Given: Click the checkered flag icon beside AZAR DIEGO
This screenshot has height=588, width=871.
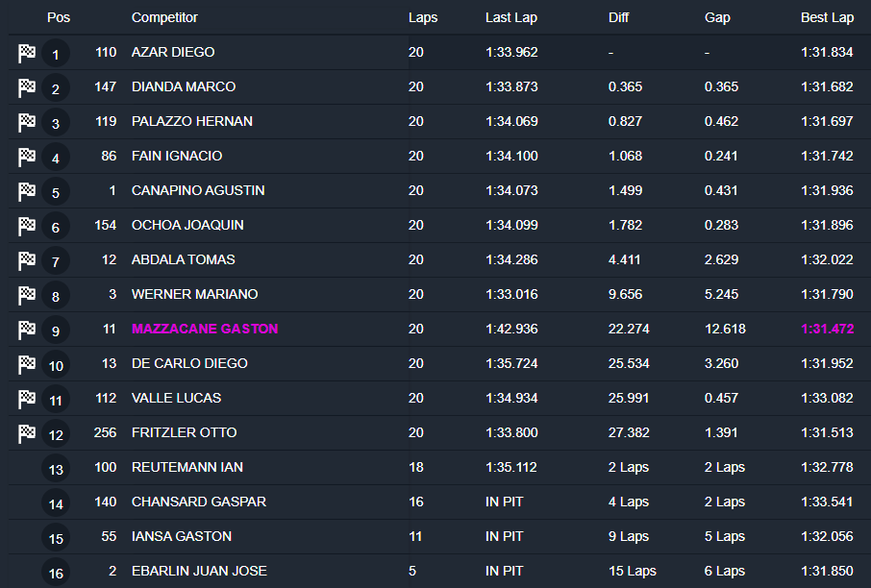Looking at the screenshot, I should pos(27,53).
